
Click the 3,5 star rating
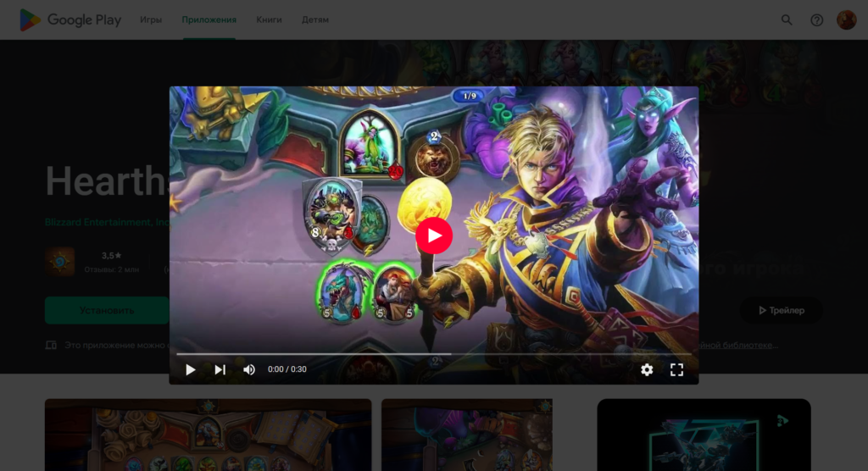(111, 256)
